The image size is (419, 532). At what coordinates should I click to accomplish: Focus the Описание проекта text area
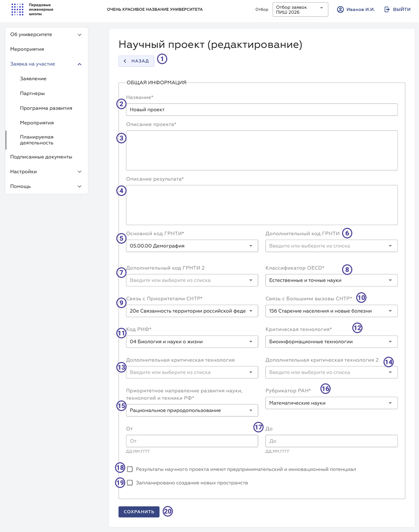tap(262, 151)
